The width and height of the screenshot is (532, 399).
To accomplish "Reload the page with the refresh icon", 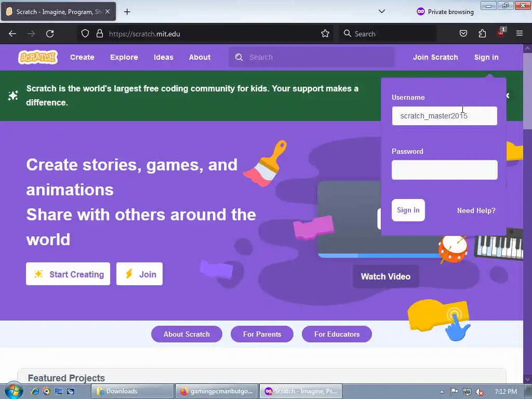I will [x=50, y=34].
